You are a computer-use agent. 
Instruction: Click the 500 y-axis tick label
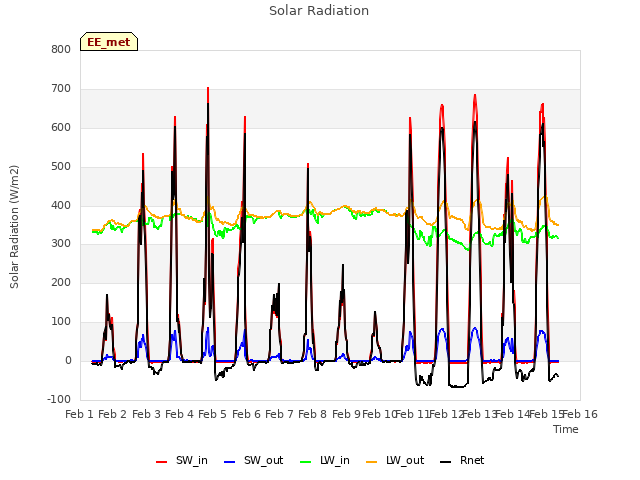tap(61, 167)
